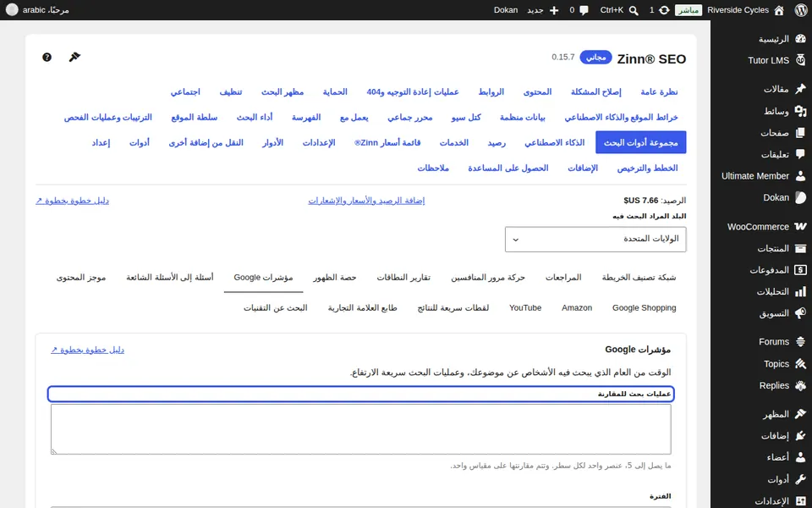Open the قائمة أسعار Zinn® tab

click(x=387, y=142)
